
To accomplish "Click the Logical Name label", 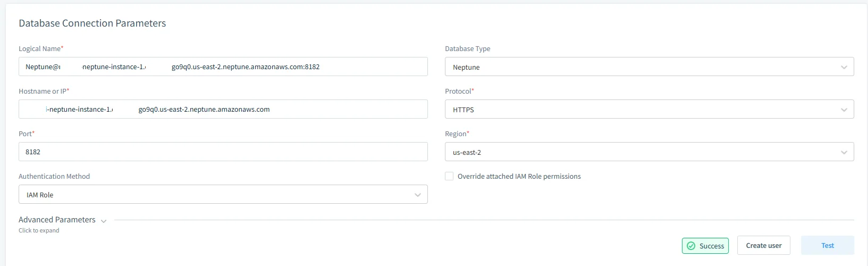I will pyautogui.click(x=40, y=48).
